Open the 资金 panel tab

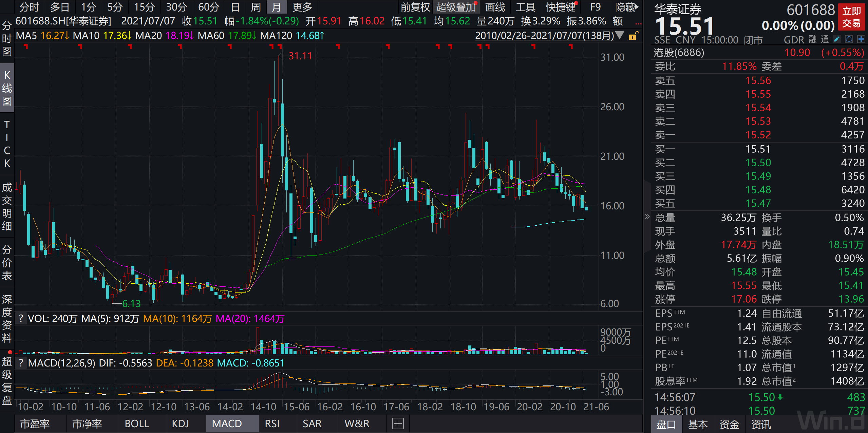coord(729,425)
